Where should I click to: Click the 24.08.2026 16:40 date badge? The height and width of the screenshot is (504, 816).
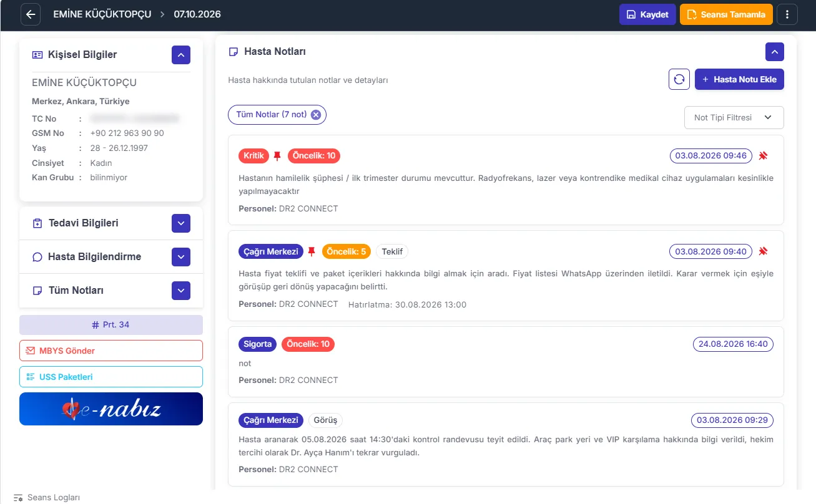point(734,344)
